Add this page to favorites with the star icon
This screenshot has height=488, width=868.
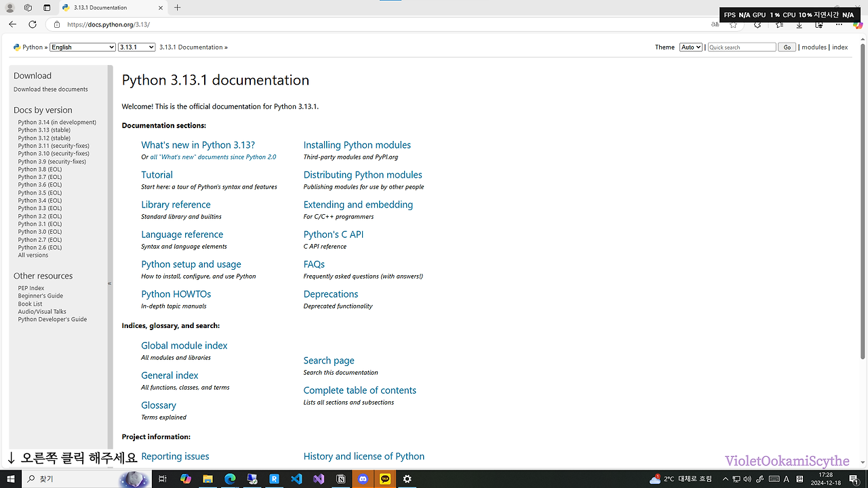pos(733,24)
